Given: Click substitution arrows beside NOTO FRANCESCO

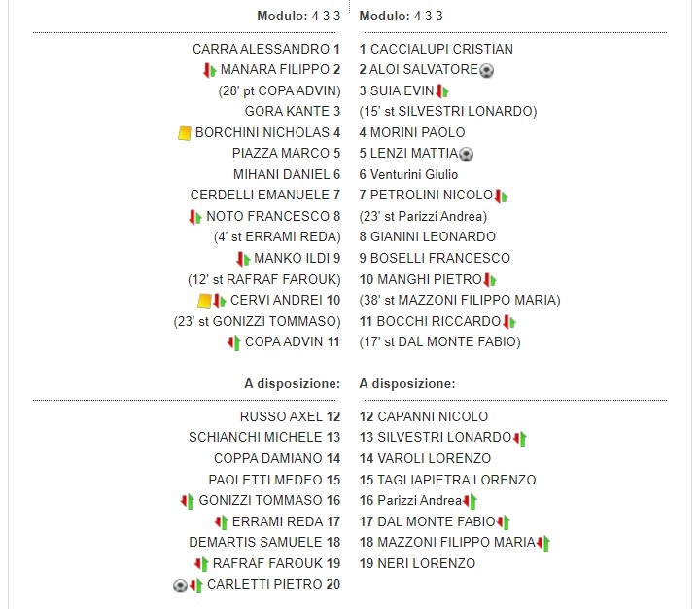Looking at the screenshot, I should [x=195, y=217].
